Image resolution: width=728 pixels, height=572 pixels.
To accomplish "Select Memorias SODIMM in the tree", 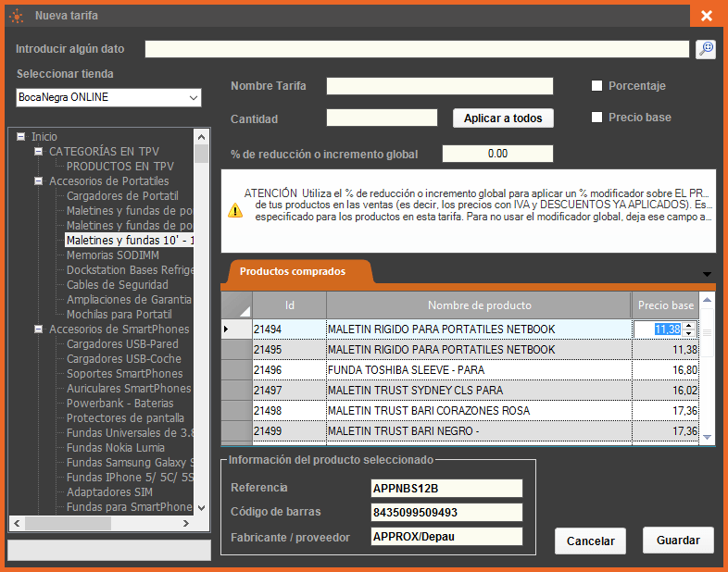I will [112, 255].
